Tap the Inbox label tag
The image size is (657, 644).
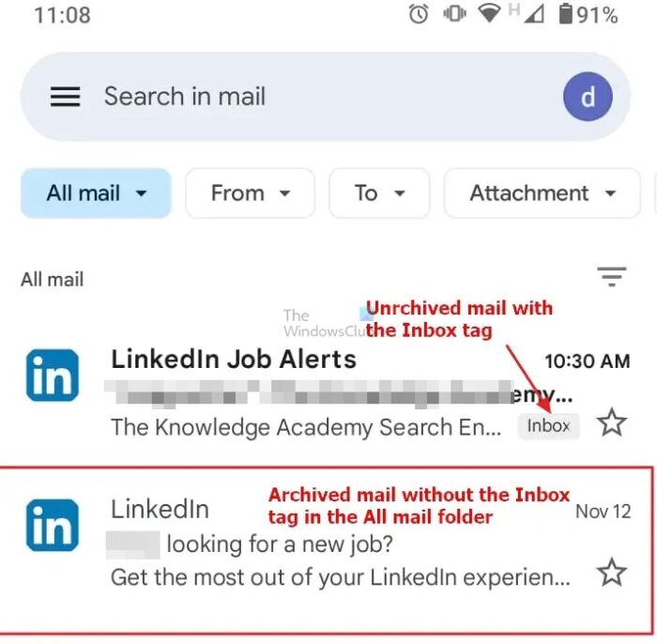(548, 426)
